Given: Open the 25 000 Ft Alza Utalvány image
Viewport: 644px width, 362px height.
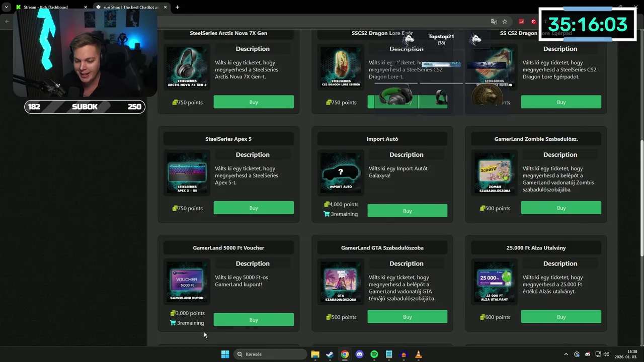Looking at the screenshot, I should pyautogui.click(x=495, y=282).
